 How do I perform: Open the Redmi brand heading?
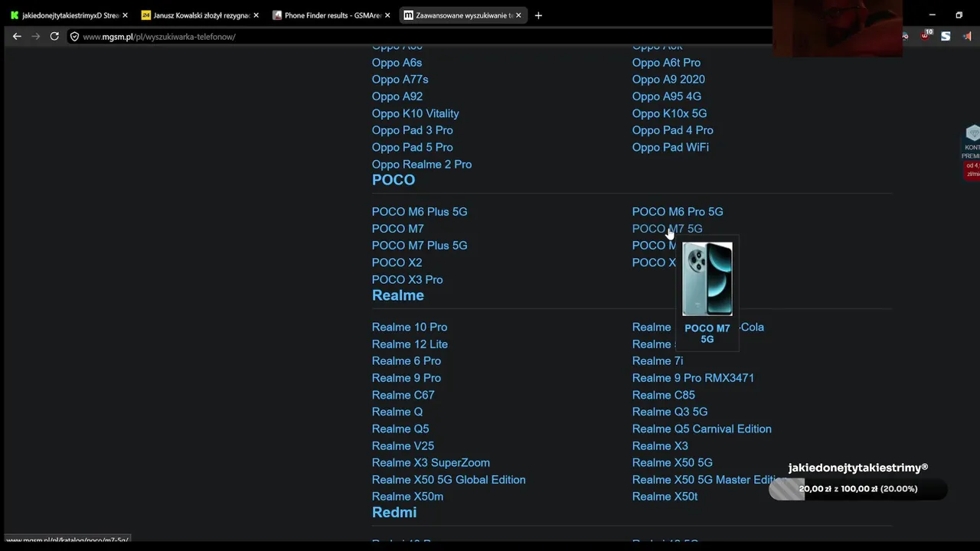[x=394, y=512]
